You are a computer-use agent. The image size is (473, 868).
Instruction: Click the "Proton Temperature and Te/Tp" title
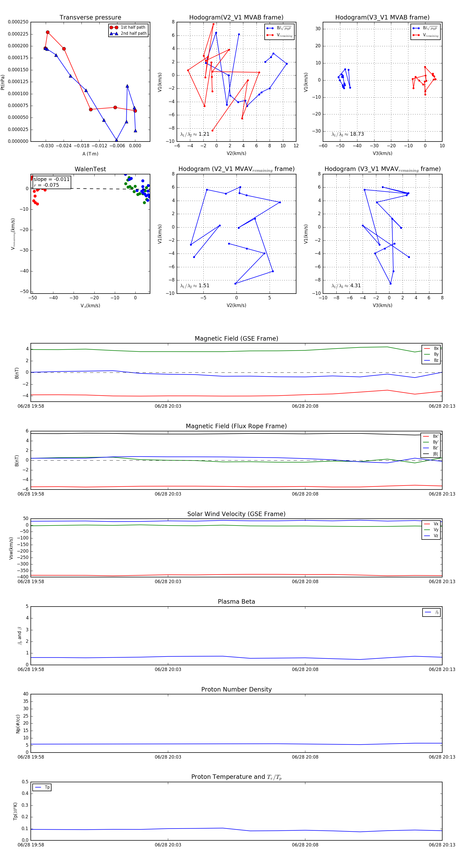click(236, 777)
